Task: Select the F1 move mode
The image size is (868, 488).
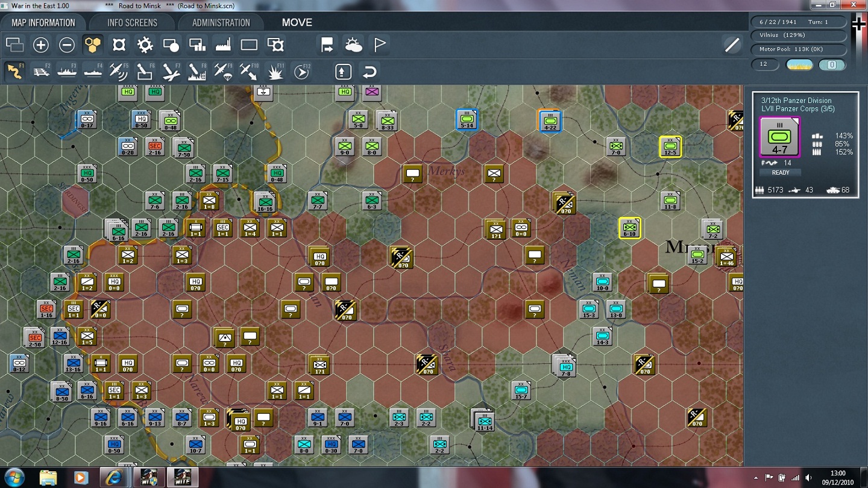Action: pyautogui.click(x=14, y=72)
